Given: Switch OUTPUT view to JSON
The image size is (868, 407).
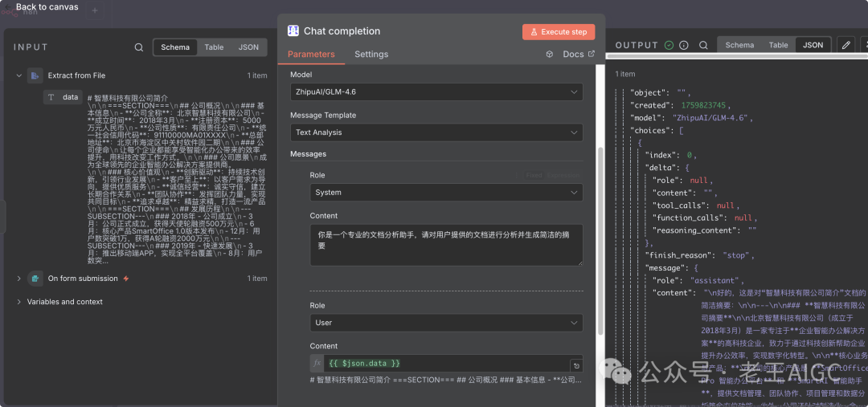Looking at the screenshot, I should tap(813, 45).
